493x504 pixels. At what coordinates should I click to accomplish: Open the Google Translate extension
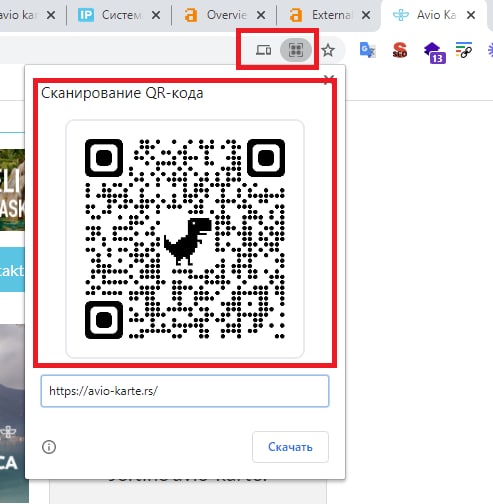click(x=367, y=50)
